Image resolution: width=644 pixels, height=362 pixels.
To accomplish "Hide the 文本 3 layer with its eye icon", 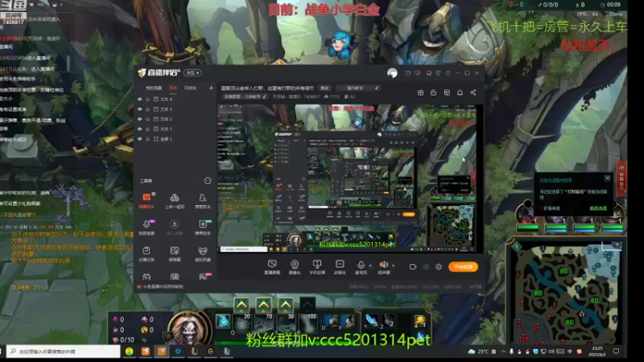I will pos(140,109).
